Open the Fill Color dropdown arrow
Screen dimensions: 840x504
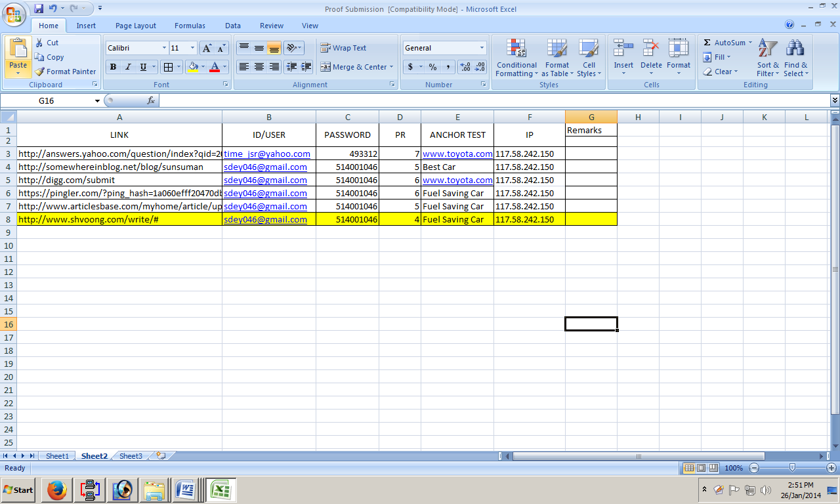[204, 67]
